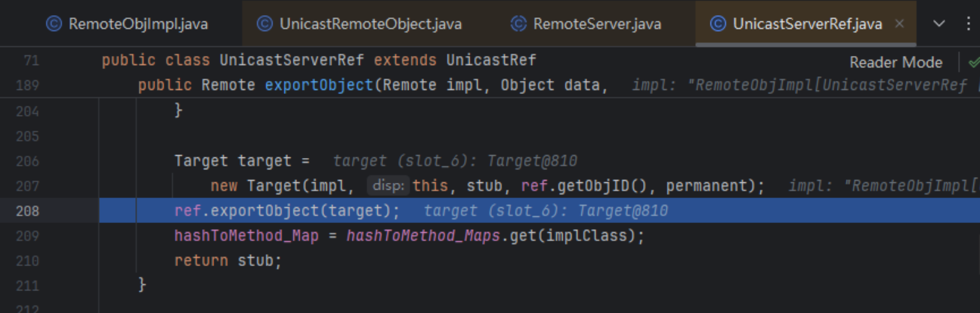Viewport: 980px width, 313px height.
Task: Click the class icon on RemoteServer.java tab
Action: [518, 23]
